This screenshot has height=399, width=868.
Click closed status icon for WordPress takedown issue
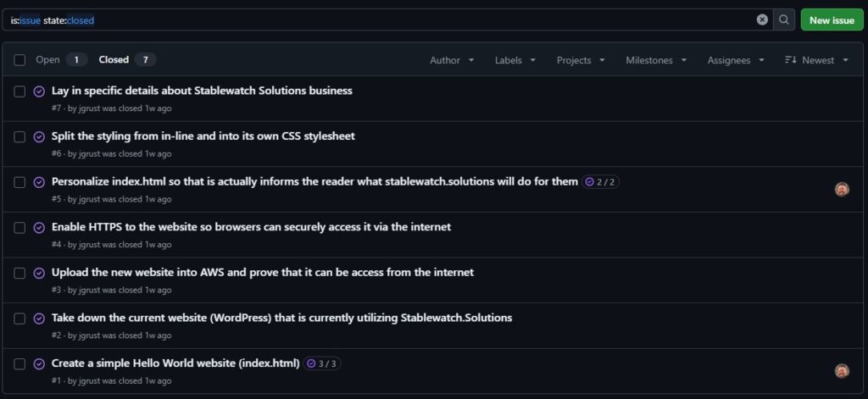39,319
